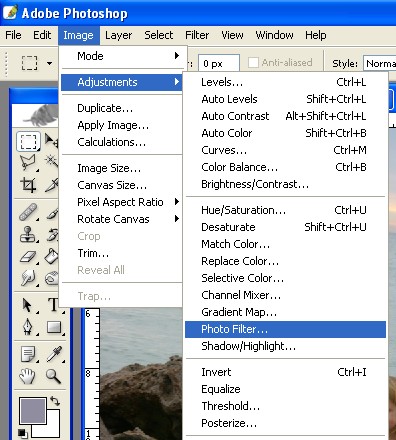This screenshot has height=440, width=396.
Task: Select the Pen tool
Action: click(28, 327)
